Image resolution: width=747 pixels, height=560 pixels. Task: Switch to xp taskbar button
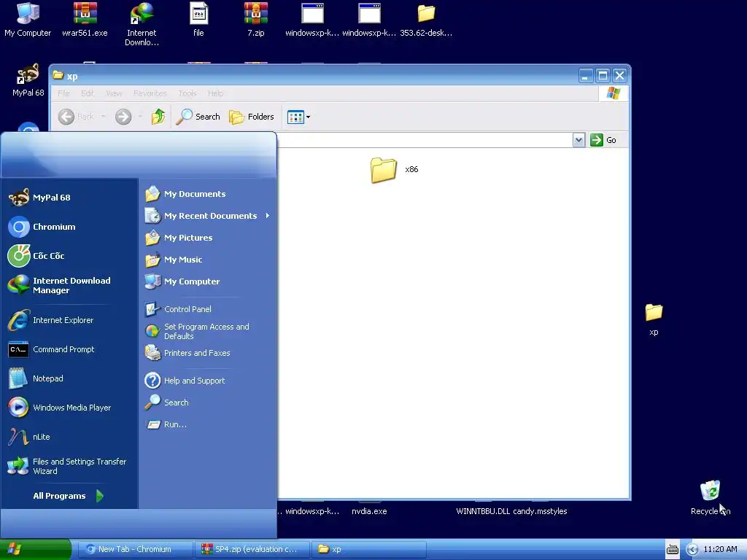[x=368, y=549]
